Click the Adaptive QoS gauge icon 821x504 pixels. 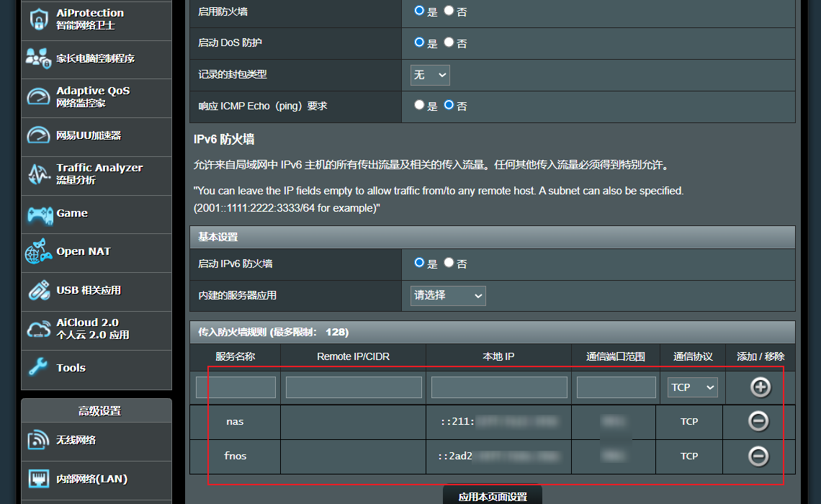point(39,96)
